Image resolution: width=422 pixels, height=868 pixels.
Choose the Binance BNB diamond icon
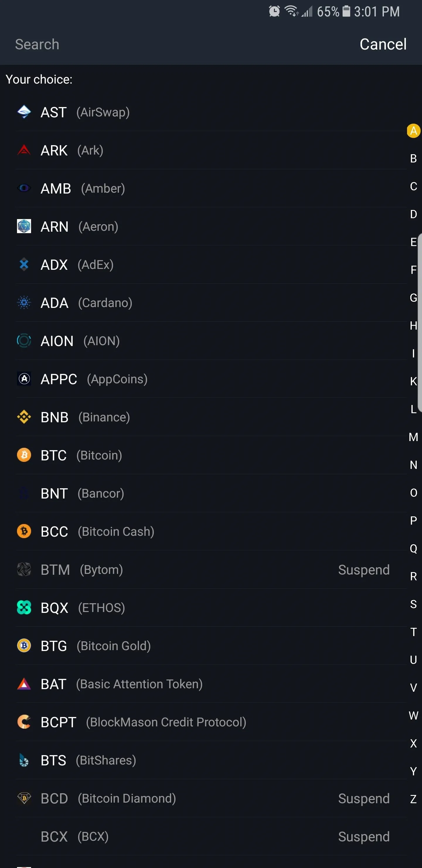[x=24, y=417]
